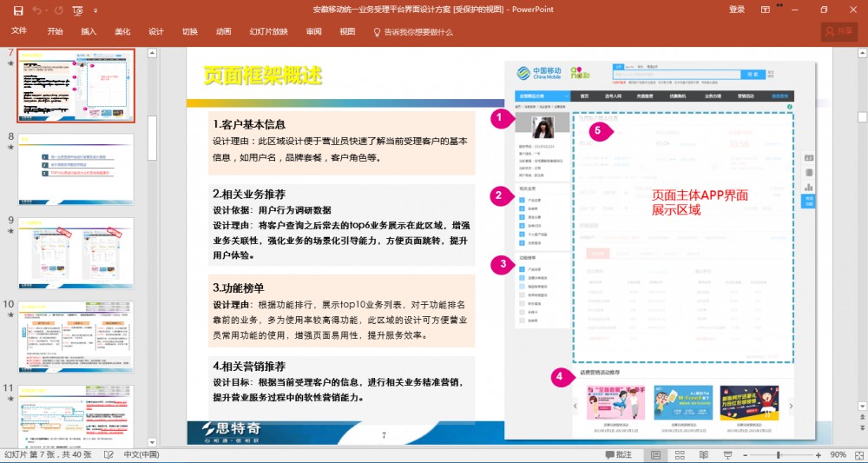868x463 pixels.
Task: Click animation star icon beside slide 7
Action: (10, 63)
